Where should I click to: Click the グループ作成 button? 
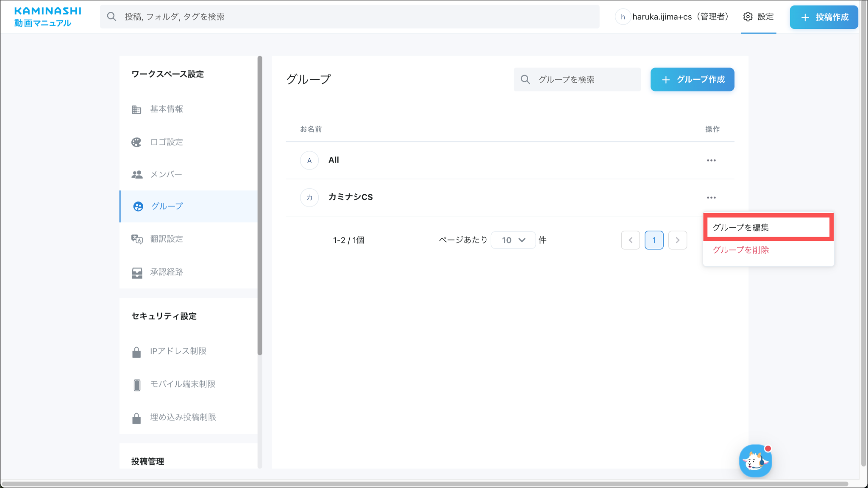coord(692,79)
